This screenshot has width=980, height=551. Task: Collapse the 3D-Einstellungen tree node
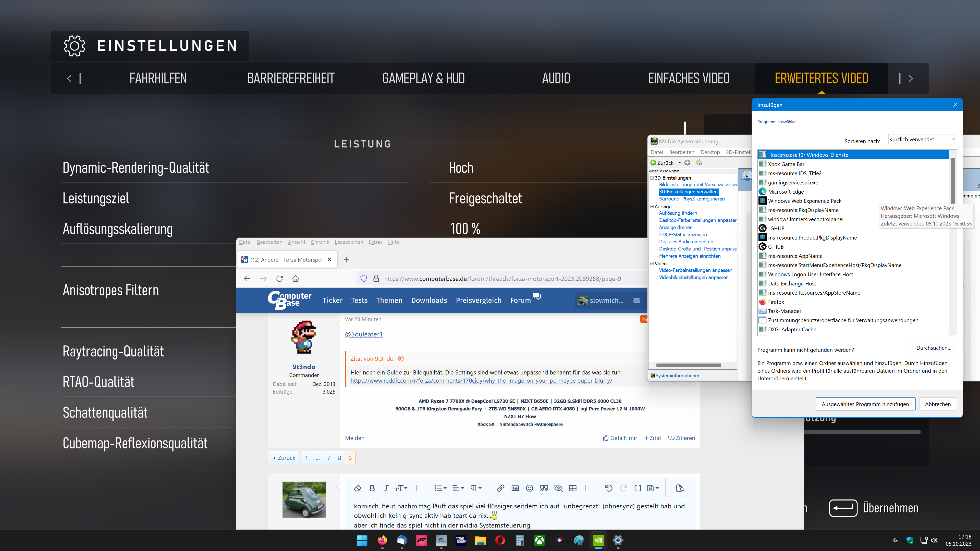pyautogui.click(x=652, y=178)
